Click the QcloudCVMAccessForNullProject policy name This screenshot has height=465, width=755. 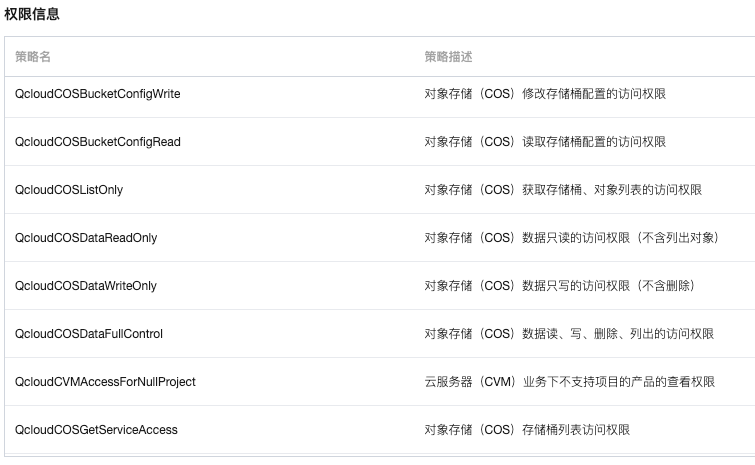[105, 382]
